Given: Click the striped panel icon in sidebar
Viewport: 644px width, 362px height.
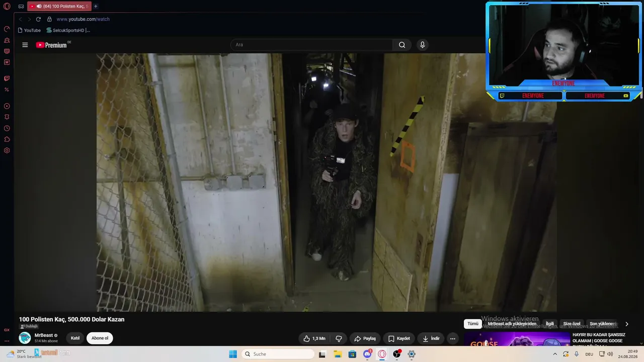Looking at the screenshot, I should pyautogui.click(x=7, y=51).
